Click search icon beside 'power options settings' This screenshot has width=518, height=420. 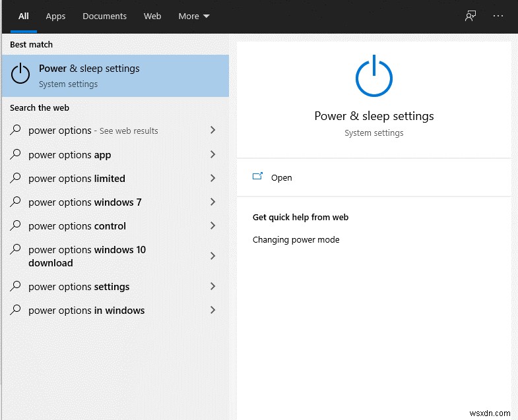click(15, 286)
